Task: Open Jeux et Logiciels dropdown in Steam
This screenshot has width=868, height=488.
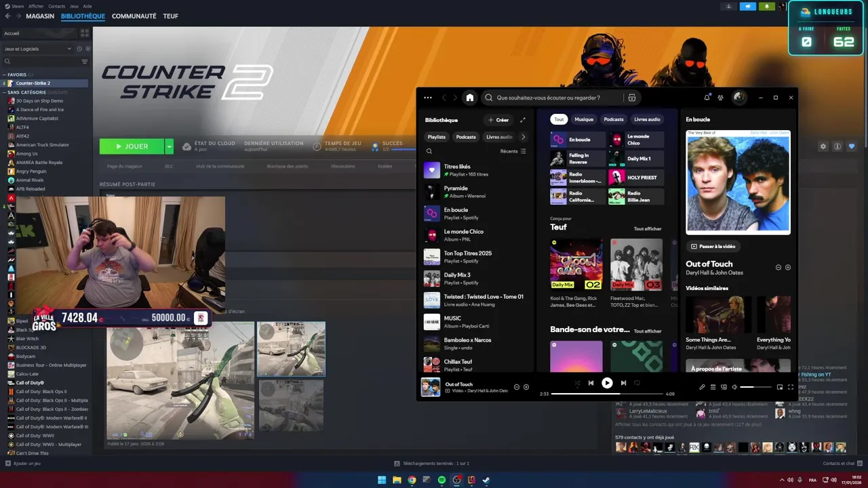Action: (37, 49)
